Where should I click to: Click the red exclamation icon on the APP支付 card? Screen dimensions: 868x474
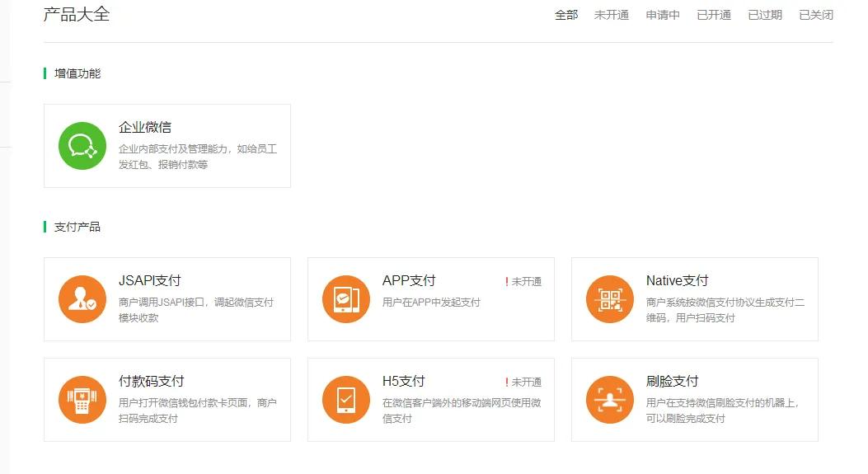click(x=506, y=282)
